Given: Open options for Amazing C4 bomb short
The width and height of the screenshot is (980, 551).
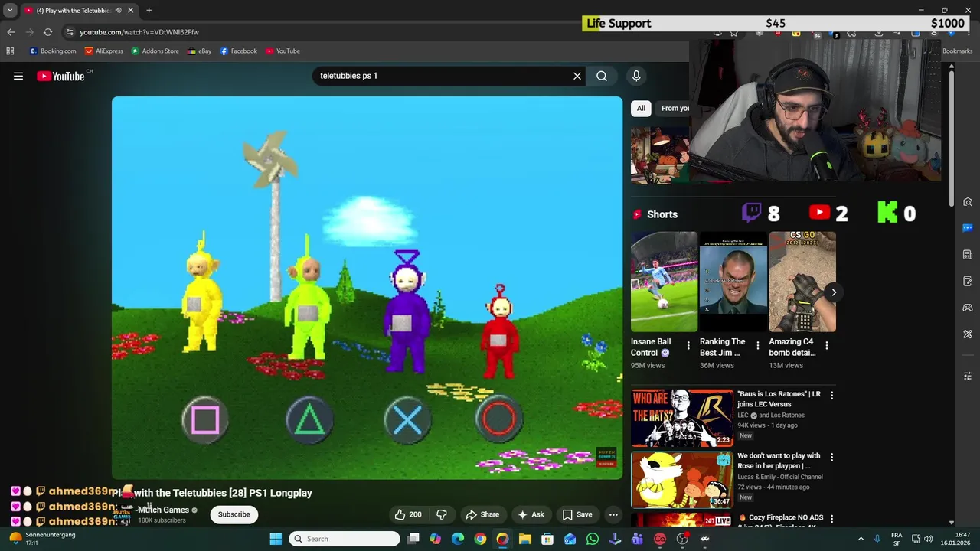Looking at the screenshot, I should pos(827,346).
